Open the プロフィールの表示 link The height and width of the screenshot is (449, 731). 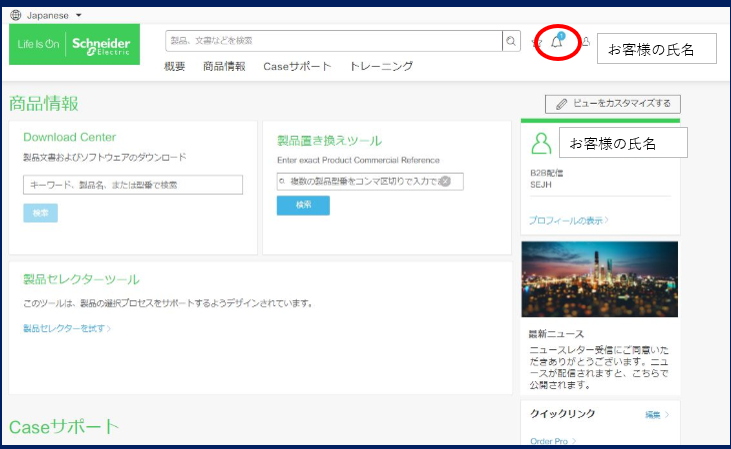(568, 221)
